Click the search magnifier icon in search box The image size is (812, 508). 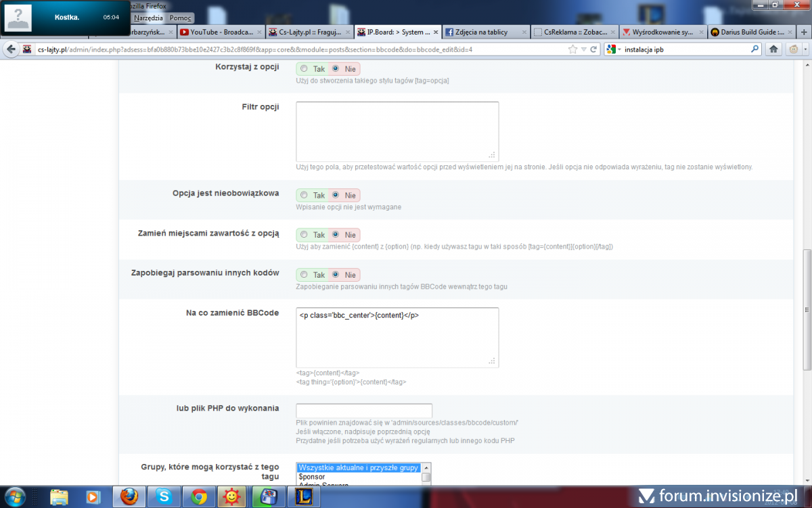[x=755, y=49]
